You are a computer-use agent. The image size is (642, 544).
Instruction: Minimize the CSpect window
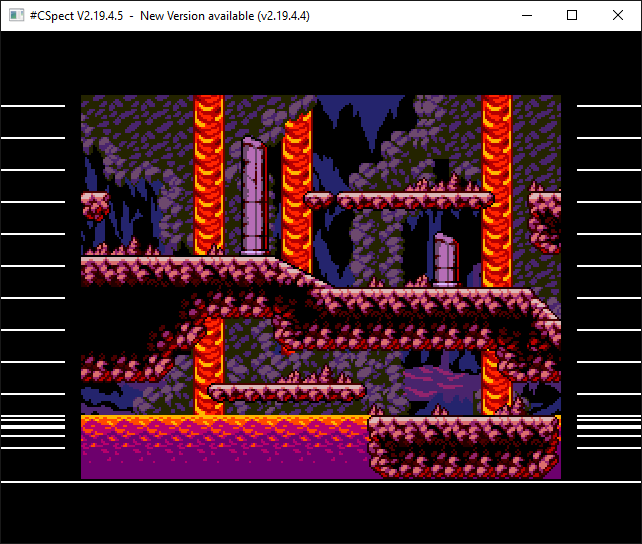point(527,16)
